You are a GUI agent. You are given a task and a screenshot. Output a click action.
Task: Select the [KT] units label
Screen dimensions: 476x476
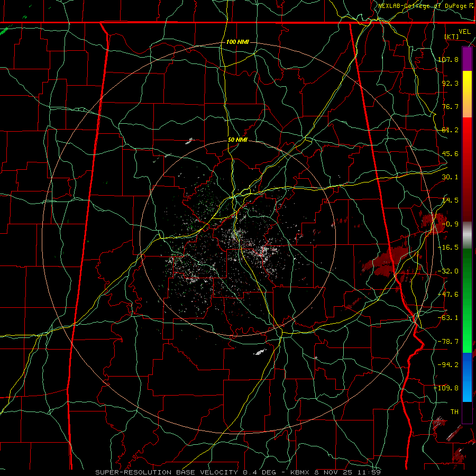(x=452, y=36)
